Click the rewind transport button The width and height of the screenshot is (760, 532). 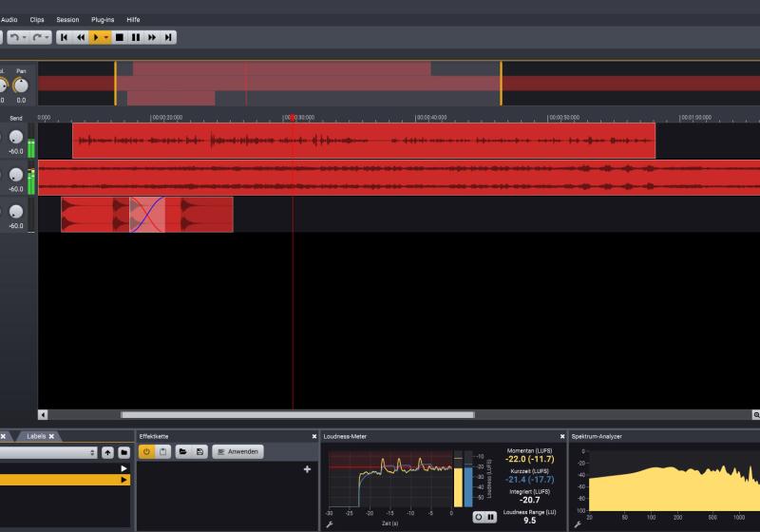[81, 37]
